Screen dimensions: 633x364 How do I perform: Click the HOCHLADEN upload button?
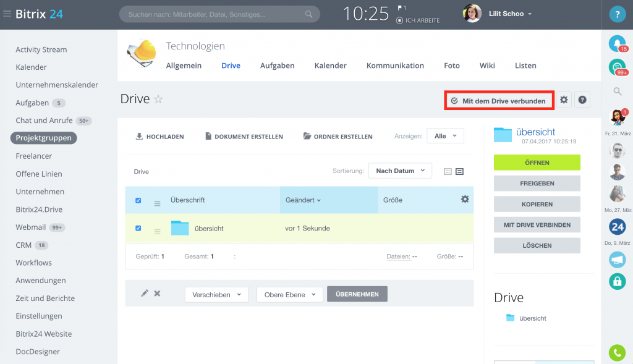[x=160, y=137]
